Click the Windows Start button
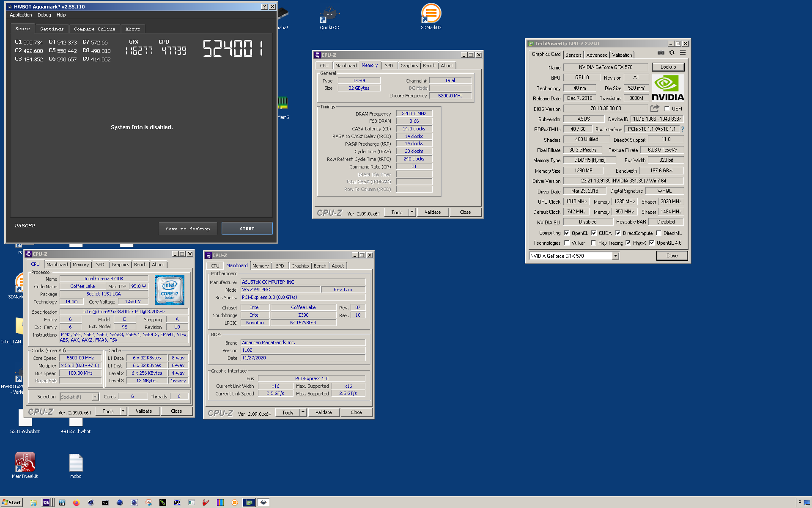The image size is (812, 508). [11, 502]
